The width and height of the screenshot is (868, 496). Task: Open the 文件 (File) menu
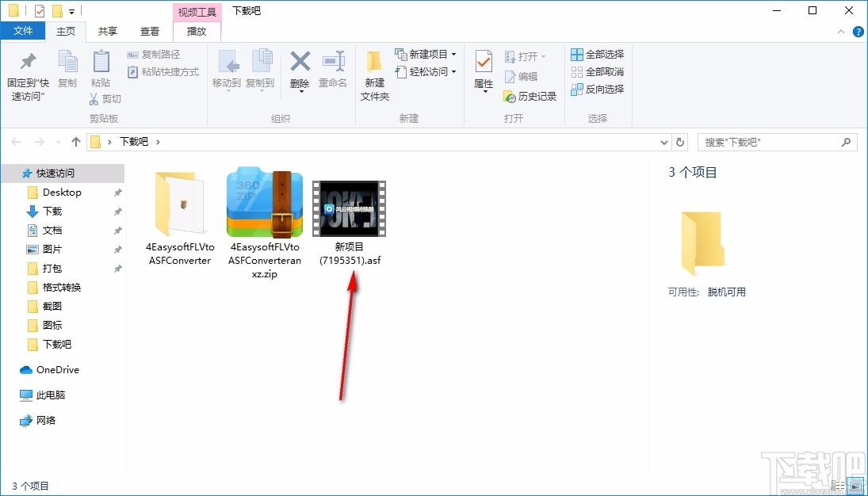23,31
